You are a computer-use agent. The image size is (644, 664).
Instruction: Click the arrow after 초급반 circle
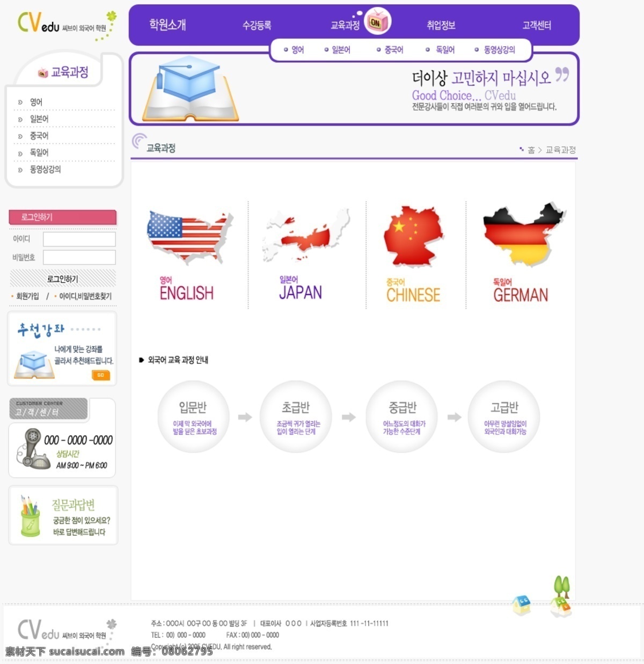(349, 417)
